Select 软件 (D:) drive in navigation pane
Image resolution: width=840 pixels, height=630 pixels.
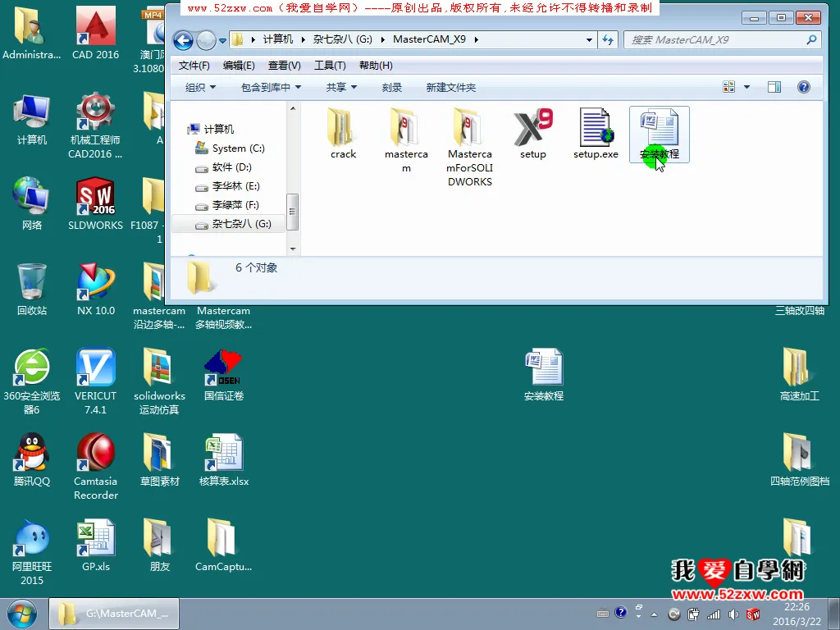(231, 167)
